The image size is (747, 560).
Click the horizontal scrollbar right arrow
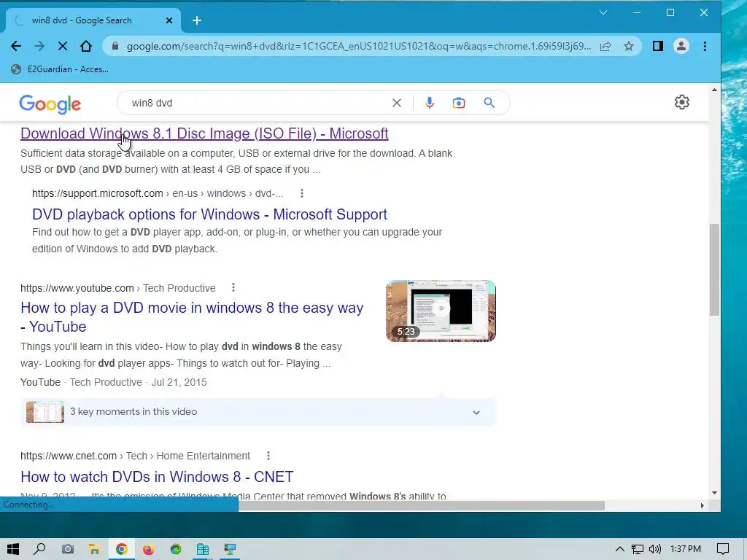click(703, 505)
